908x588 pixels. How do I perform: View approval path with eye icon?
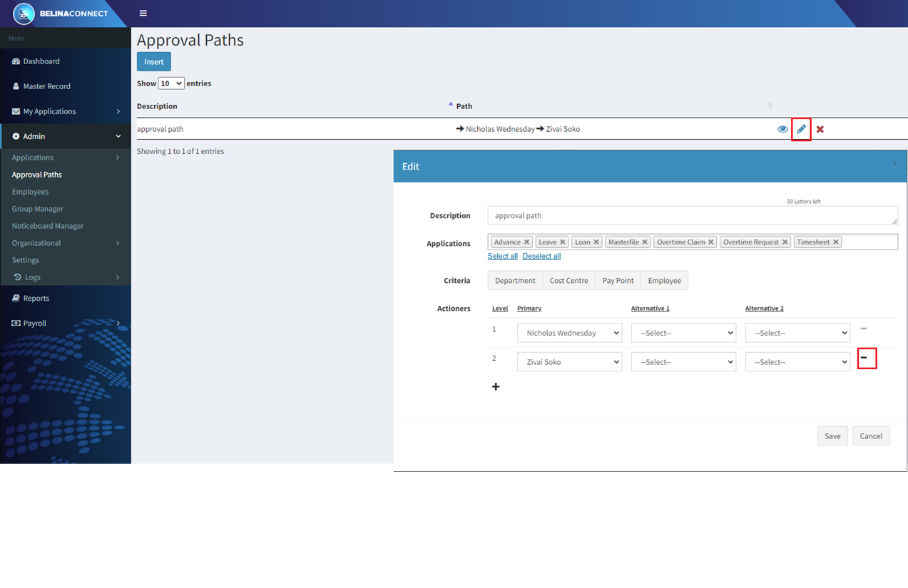pyautogui.click(x=782, y=130)
